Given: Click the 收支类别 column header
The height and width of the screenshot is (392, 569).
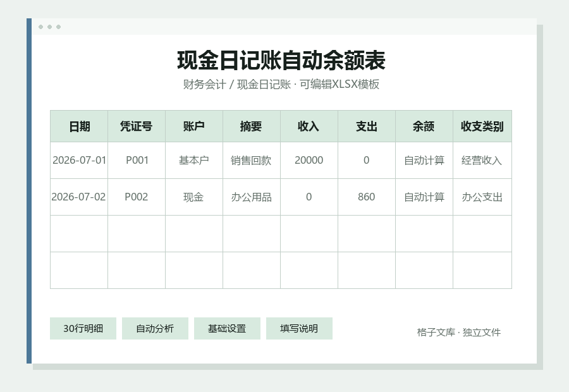Looking at the screenshot, I should pos(482,126).
